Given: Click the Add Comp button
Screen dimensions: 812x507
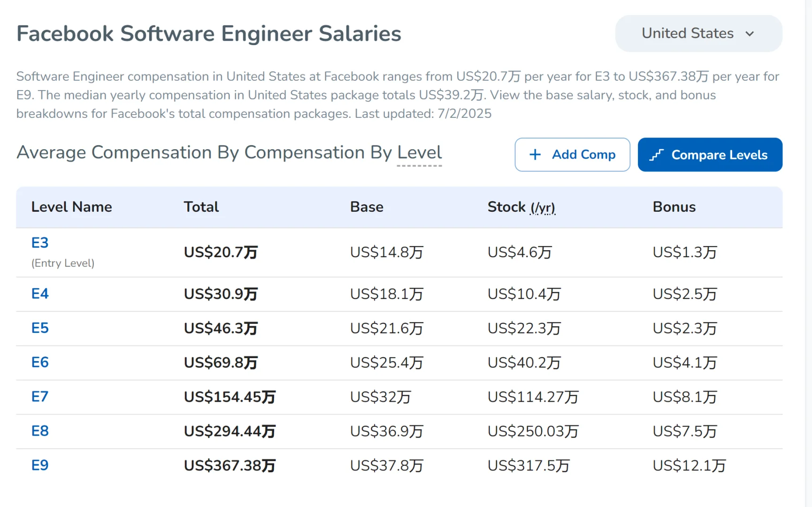Looking at the screenshot, I should pyautogui.click(x=572, y=154).
